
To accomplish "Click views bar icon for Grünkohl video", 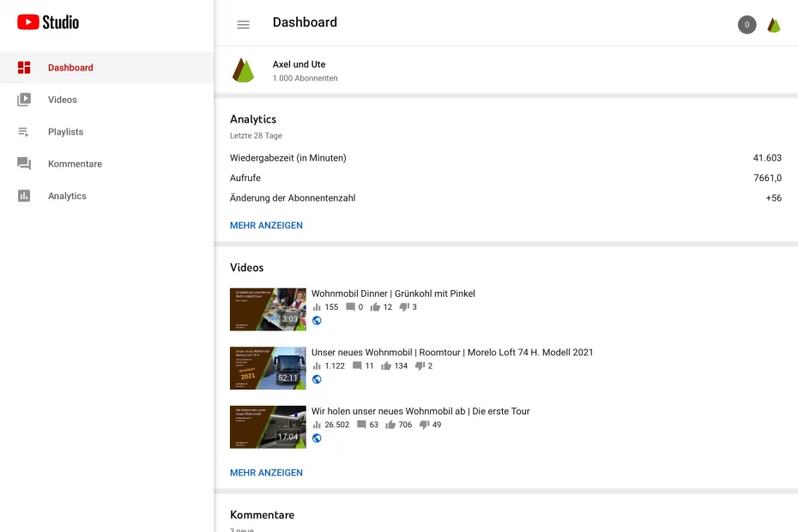I will click(317, 307).
